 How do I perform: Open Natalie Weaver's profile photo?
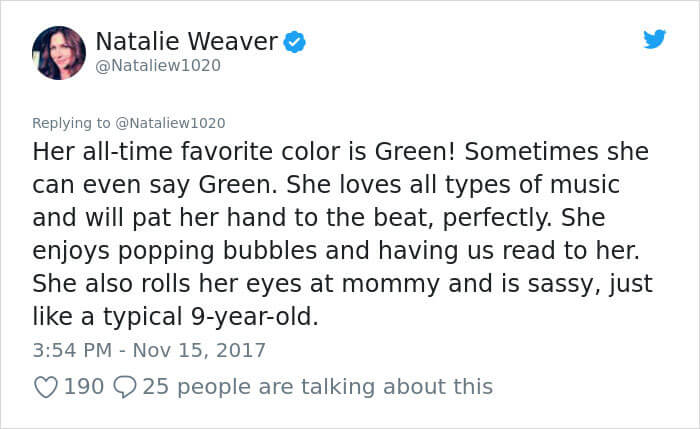point(58,52)
